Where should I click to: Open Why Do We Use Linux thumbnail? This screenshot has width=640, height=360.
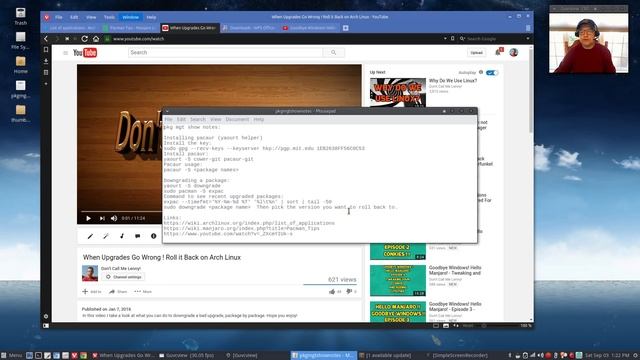(x=398, y=93)
